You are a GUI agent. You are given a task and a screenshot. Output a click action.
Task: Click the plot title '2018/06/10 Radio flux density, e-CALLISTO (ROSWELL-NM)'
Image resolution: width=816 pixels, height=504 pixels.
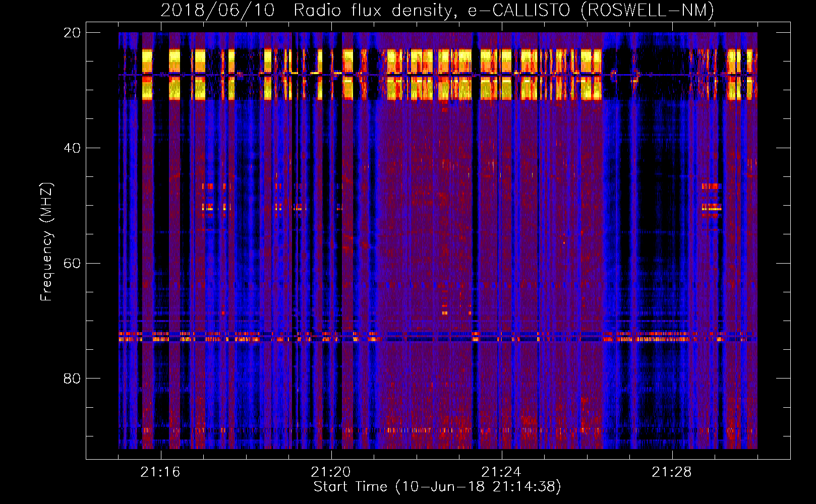click(437, 10)
